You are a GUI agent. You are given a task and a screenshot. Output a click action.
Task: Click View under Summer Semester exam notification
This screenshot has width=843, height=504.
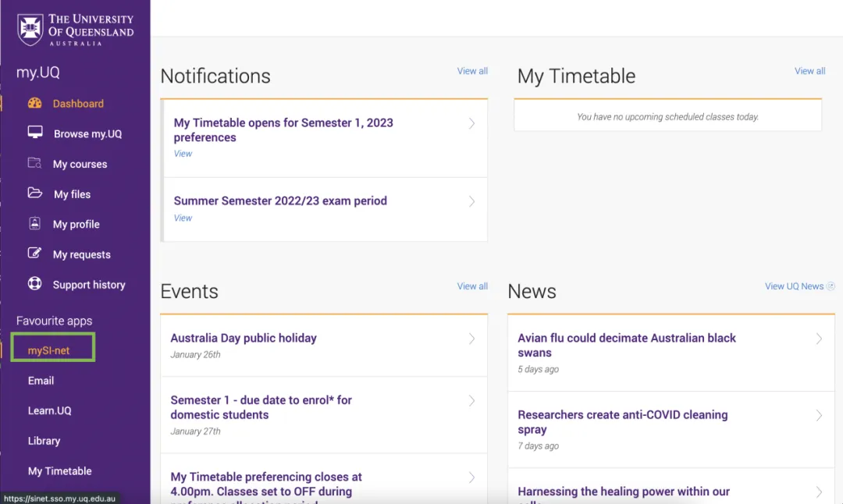tap(183, 218)
